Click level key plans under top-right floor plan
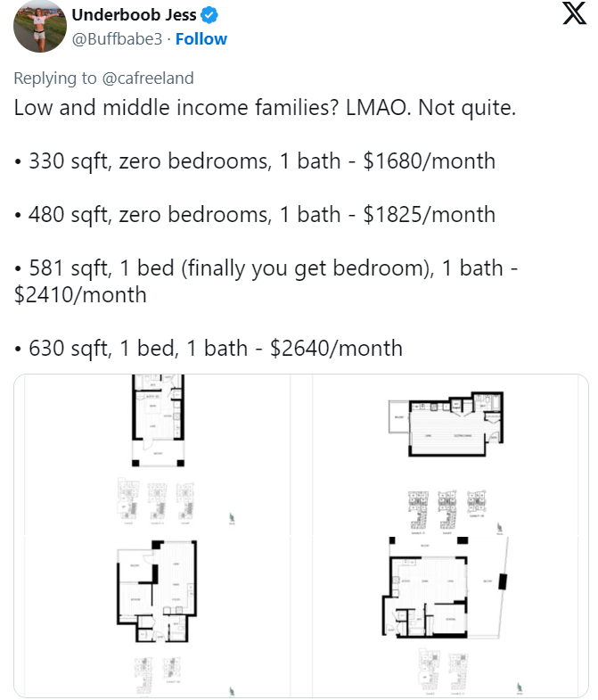 [447, 512]
